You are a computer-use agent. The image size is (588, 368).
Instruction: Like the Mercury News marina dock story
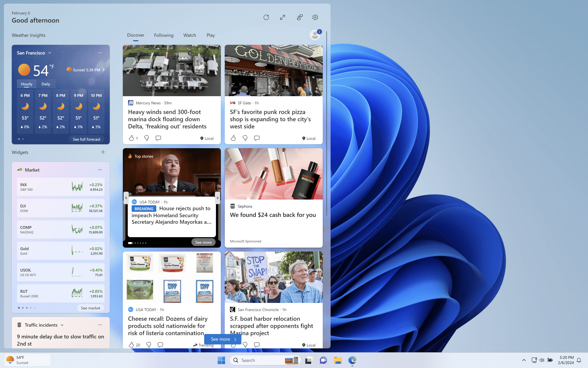(131, 138)
